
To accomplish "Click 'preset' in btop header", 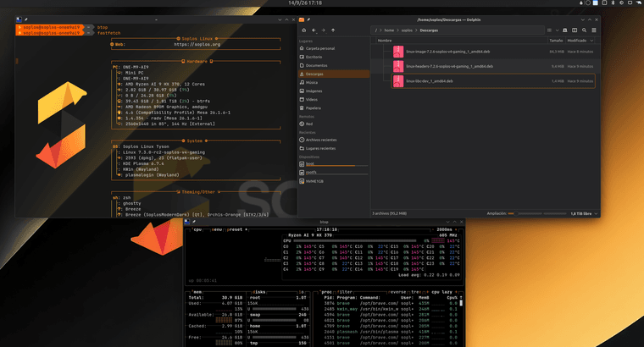I will [x=235, y=229].
